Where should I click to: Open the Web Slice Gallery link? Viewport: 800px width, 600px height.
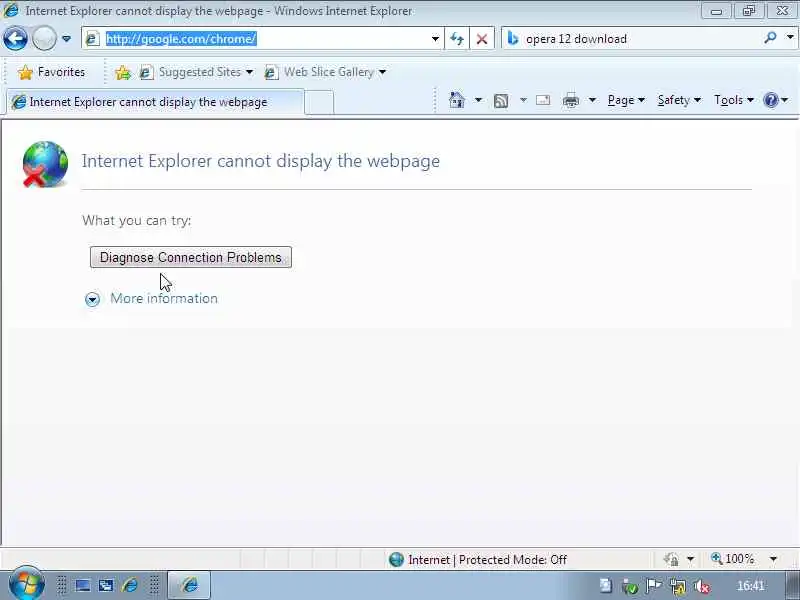coord(325,72)
